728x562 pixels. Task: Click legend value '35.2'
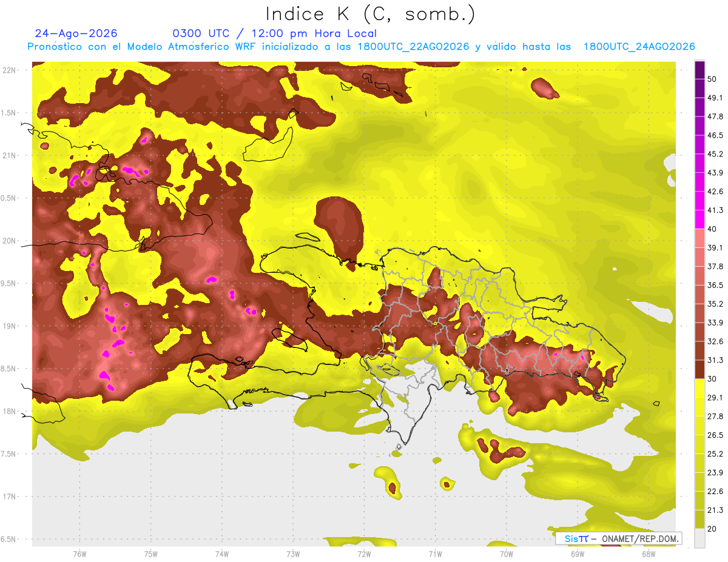click(714, 304)
